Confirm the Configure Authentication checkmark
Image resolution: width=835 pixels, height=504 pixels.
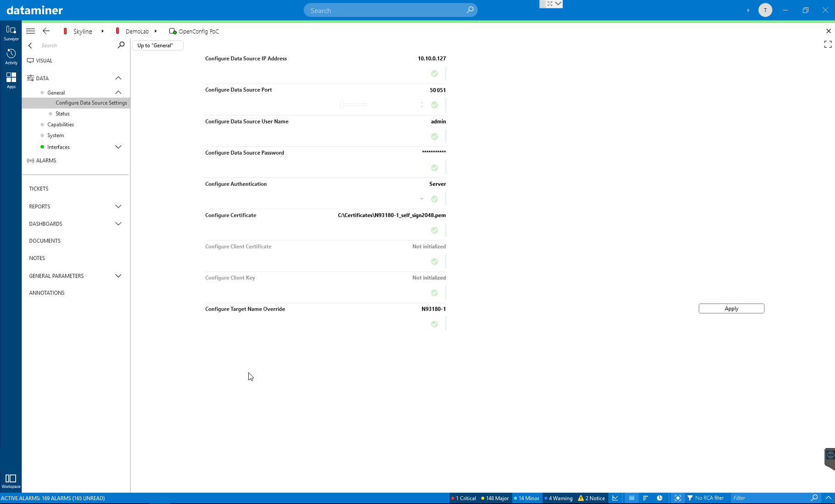(x=434, y=199)
